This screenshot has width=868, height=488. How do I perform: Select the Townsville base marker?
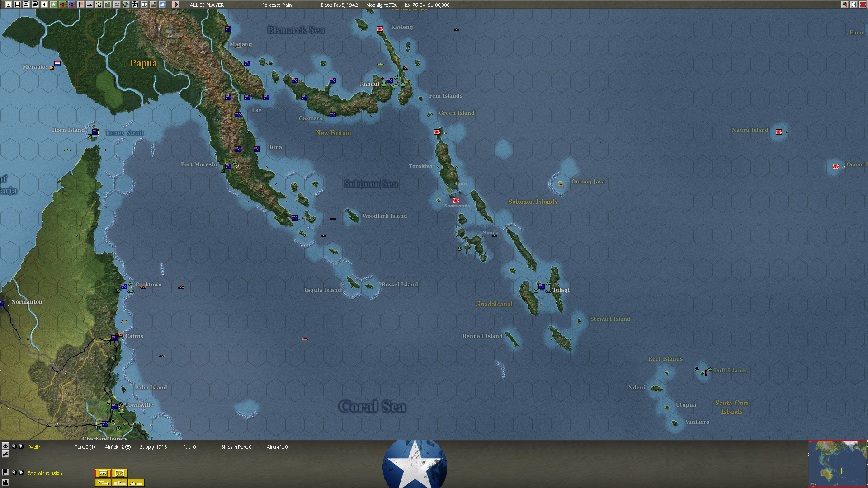point(114,407)
